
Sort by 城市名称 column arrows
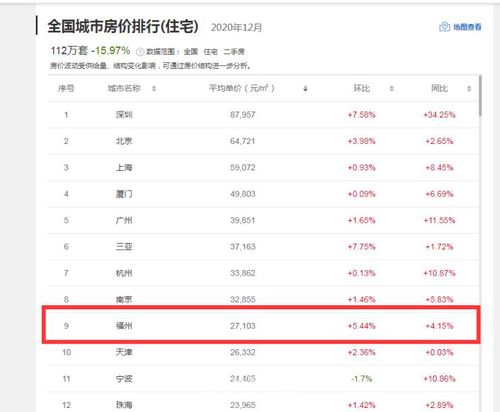[x=154, y=89]
